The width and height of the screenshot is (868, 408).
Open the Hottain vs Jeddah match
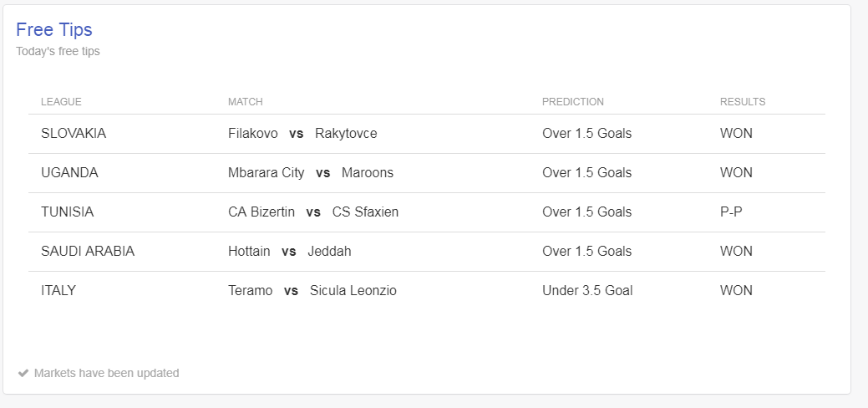290,252
